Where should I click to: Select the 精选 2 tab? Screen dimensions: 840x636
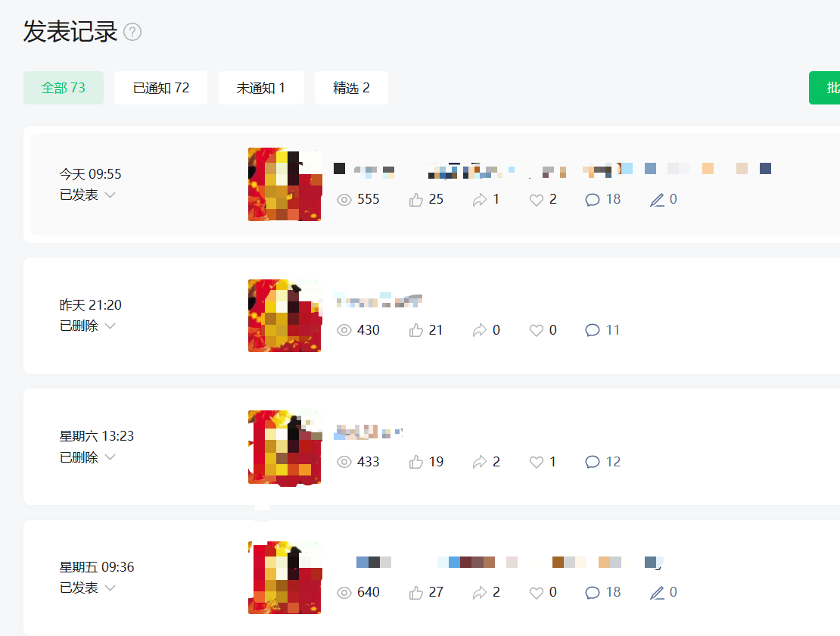coord(351,88)
